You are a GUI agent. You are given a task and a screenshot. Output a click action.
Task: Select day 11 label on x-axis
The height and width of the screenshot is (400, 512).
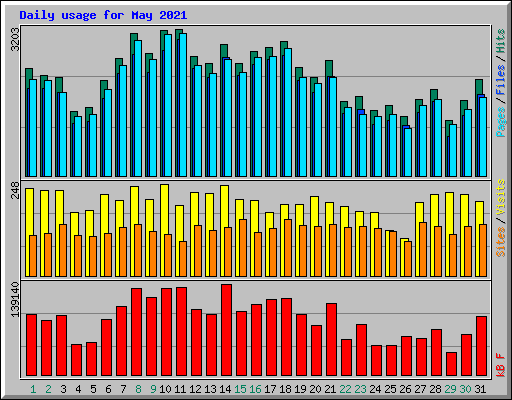click(180, 389)
